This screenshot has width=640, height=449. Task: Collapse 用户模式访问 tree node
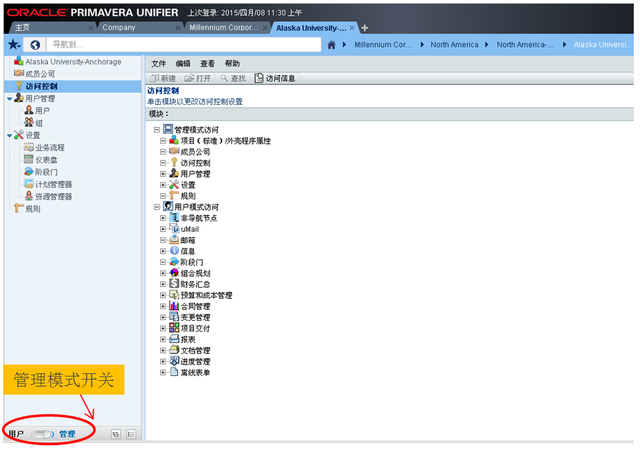coord(157,207)
